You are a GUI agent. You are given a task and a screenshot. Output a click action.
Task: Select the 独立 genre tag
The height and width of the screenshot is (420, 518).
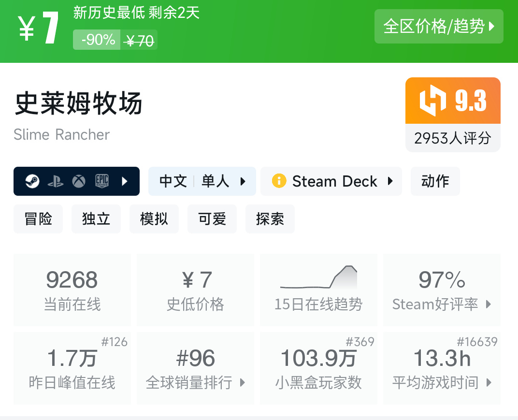(x=96, y=219)
